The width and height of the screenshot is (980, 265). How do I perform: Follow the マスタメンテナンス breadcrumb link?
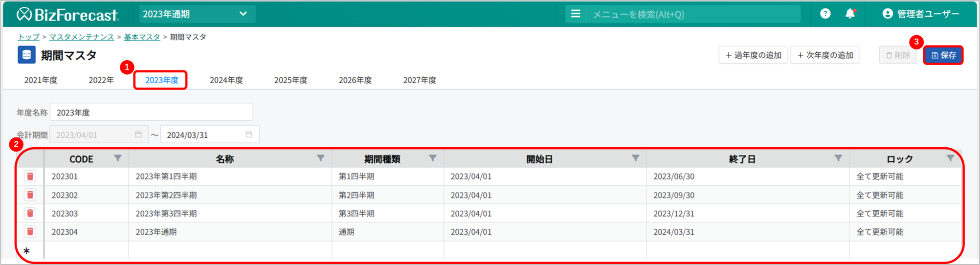point(81,37)
